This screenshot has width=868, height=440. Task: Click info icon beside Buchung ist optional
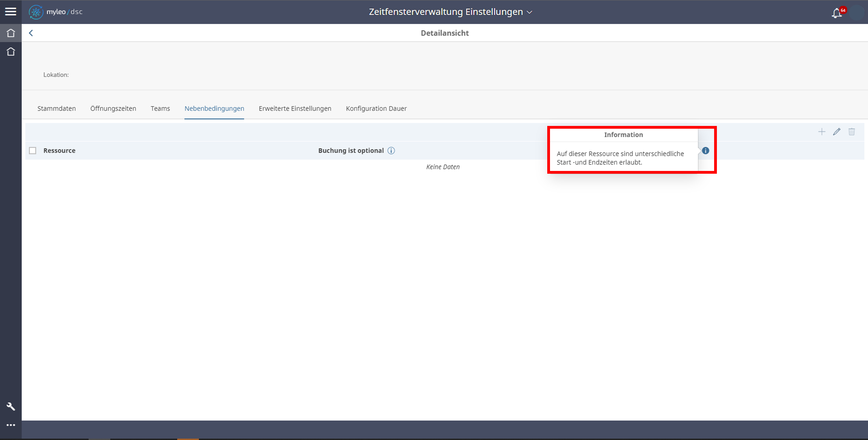coord(391,150)
